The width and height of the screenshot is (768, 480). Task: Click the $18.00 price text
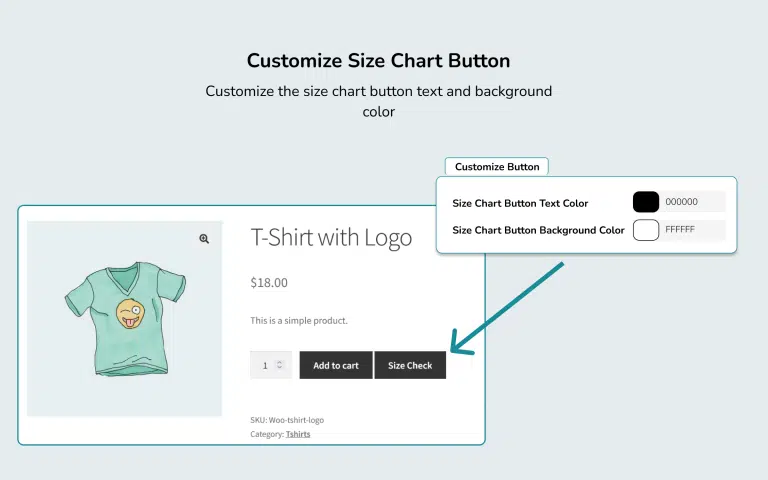pyautogui.click(x=269, y=283)
